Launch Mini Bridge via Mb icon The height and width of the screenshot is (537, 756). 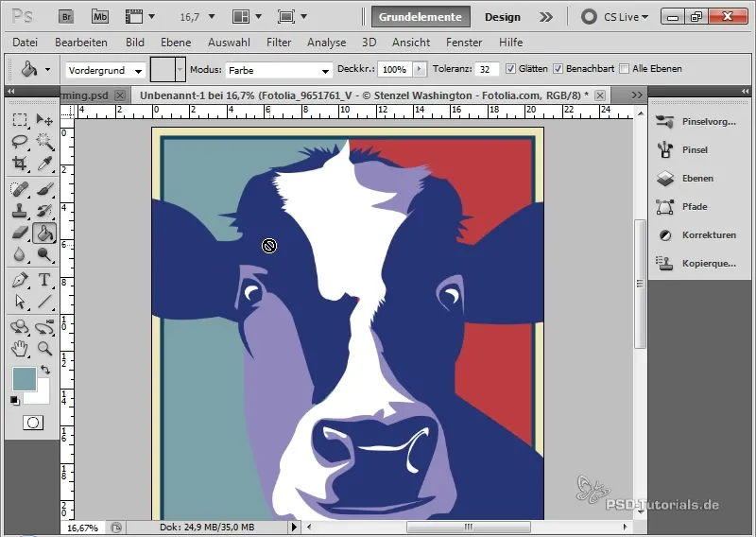100,17
